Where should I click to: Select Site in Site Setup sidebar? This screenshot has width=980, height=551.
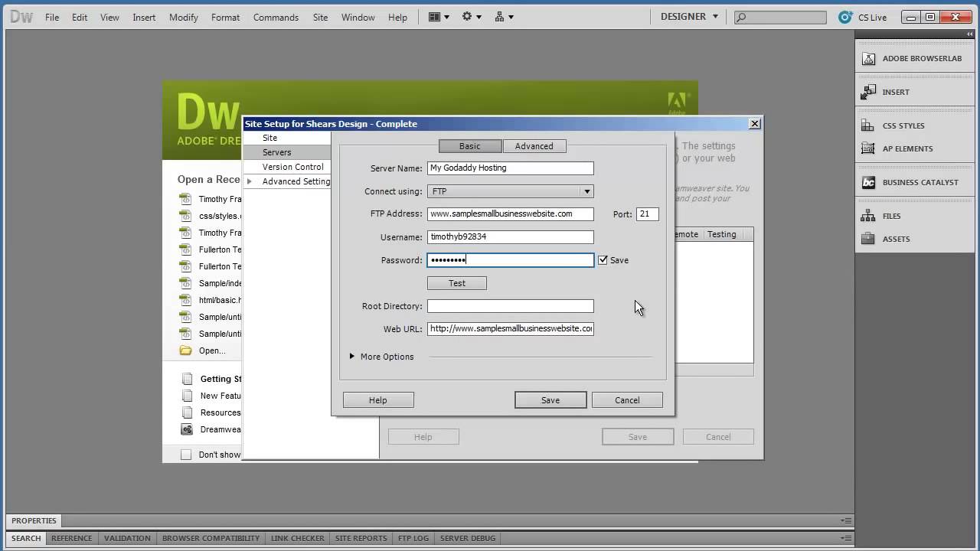tap(286, 138)
